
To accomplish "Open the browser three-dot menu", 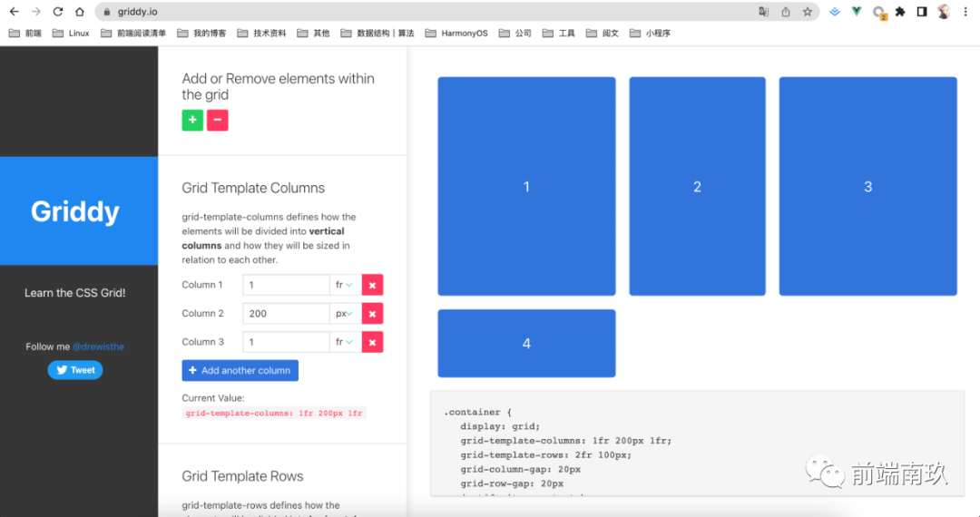I will [965, 12].
